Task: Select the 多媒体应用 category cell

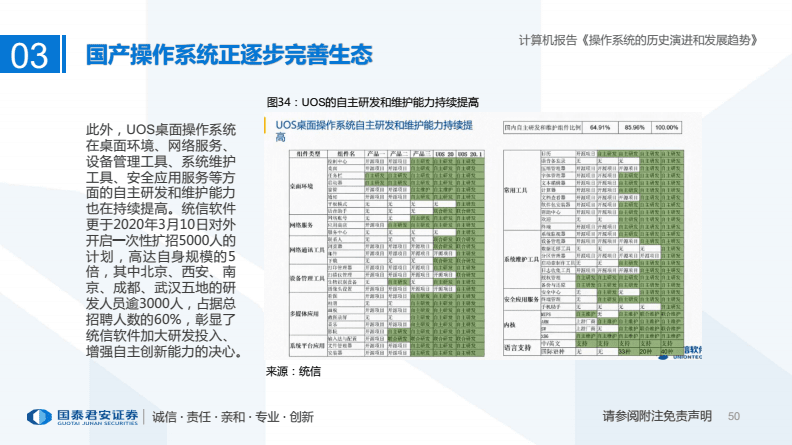Action: coord(308,314)
